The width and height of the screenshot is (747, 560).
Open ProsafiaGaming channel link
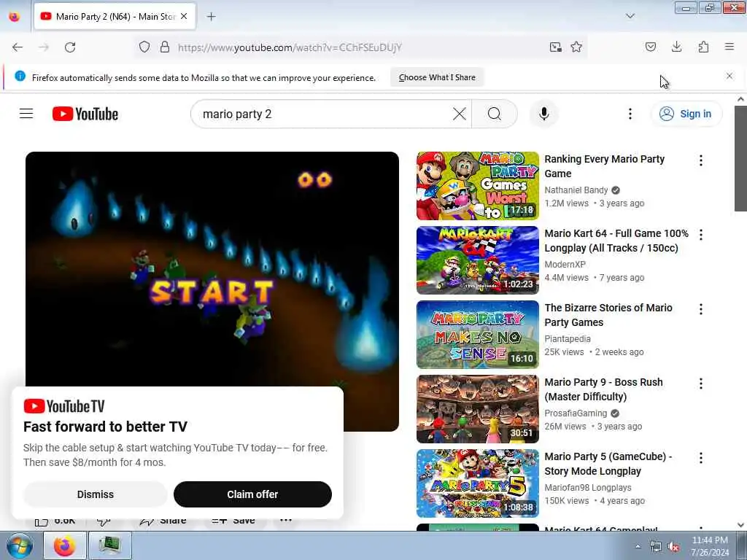click(576, 413)
